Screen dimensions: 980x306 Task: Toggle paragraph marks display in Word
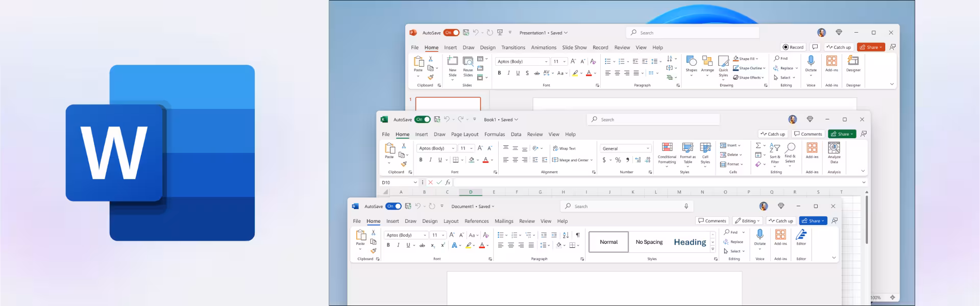click(x=578, y=235)
